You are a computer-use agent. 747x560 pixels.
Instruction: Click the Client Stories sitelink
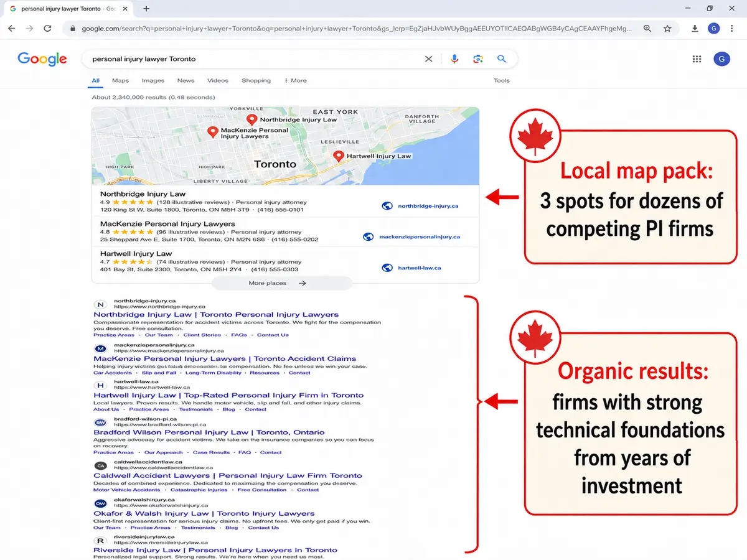click(202, 335)
